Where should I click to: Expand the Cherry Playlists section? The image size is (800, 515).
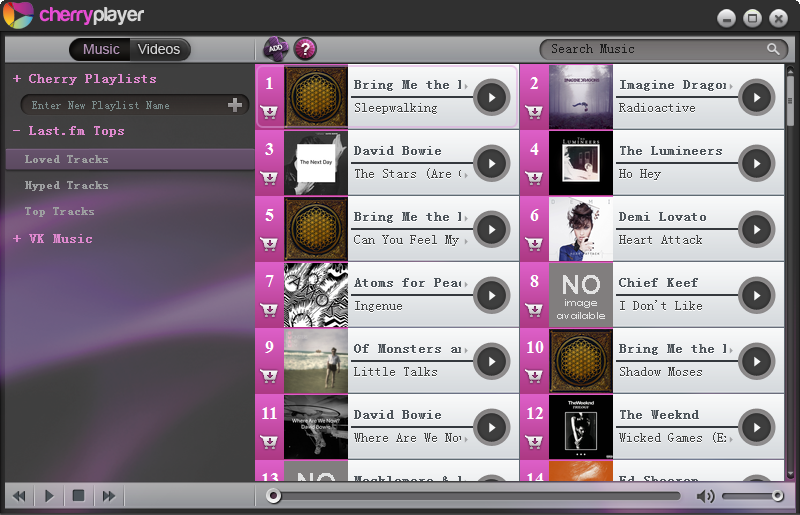click(17, 79)
